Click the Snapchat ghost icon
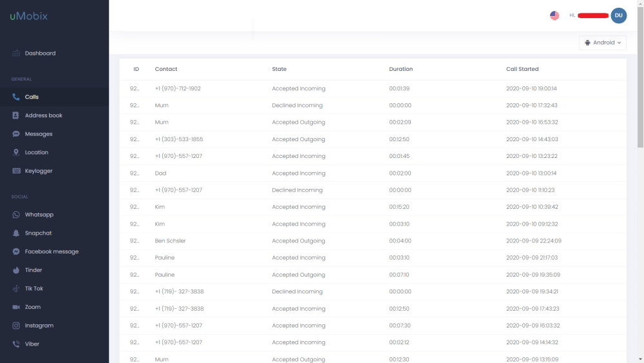This screenshot has height=363, width=644. [16, 233]
